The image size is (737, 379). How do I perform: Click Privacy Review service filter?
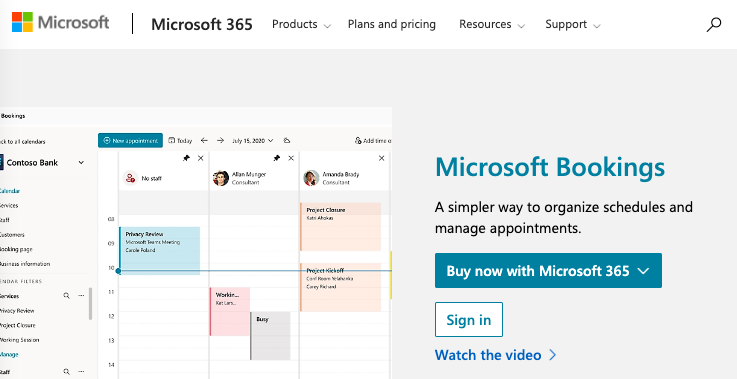pyautogui.click(x=17, y=311)
